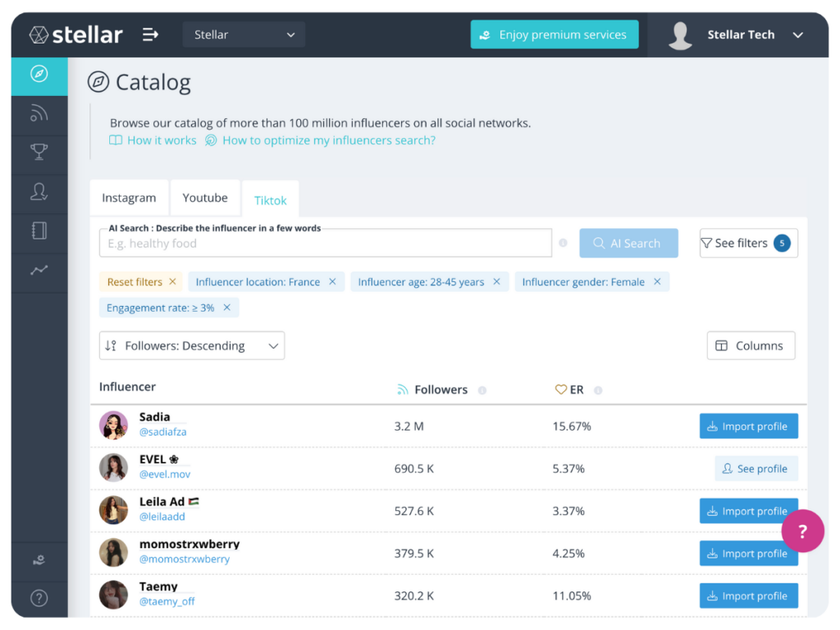The width and height of the screenshot is (840, 630).
Task: Switch to the Instagram tab
Action: coord(129,198)
